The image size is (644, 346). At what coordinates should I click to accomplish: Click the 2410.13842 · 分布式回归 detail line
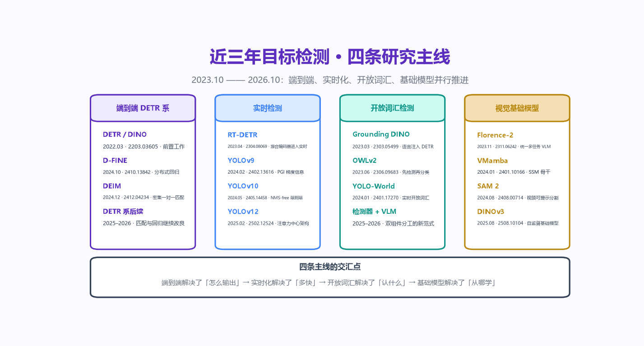[x=141, y=172]
